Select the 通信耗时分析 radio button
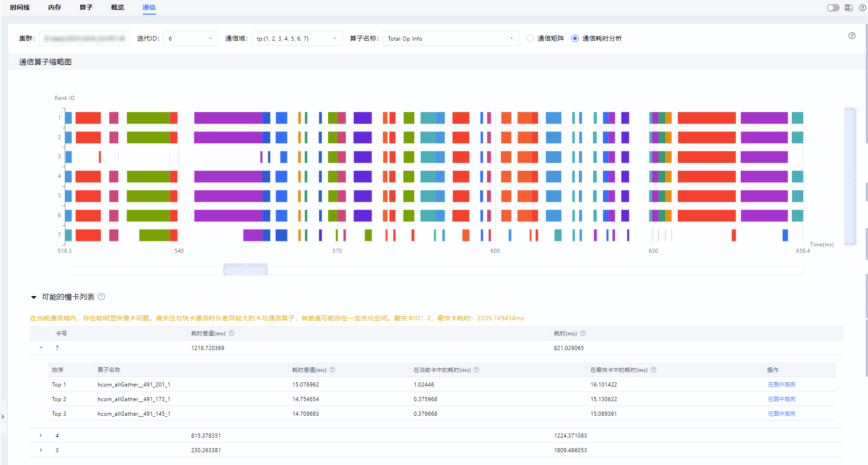 pyautogui.click(x=575, y=38)
